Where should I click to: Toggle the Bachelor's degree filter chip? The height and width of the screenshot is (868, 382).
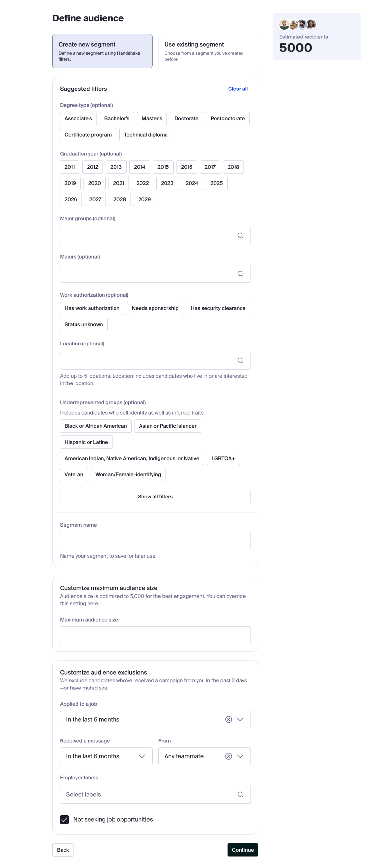(116, 119)
